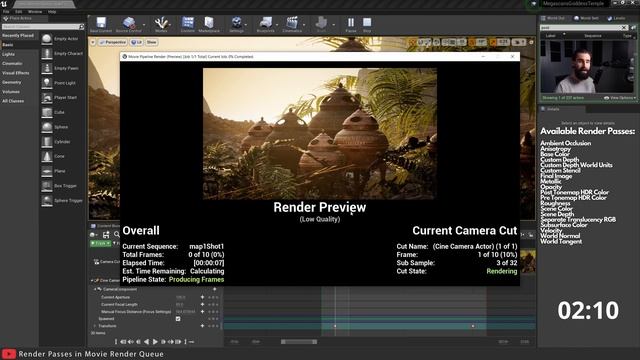This screenshot has width=640, height=360.
Task: Clear the World Outliner search field
Action: (624, 28)
